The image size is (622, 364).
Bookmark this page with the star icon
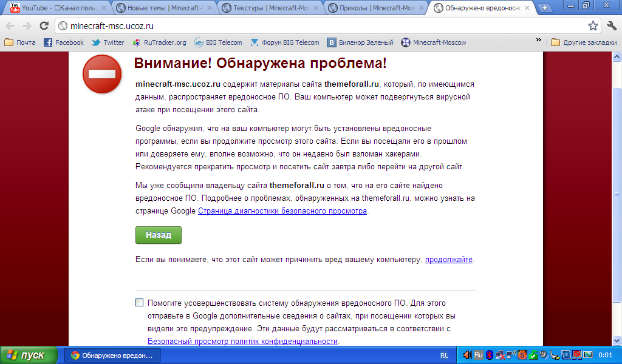point(593,26)
